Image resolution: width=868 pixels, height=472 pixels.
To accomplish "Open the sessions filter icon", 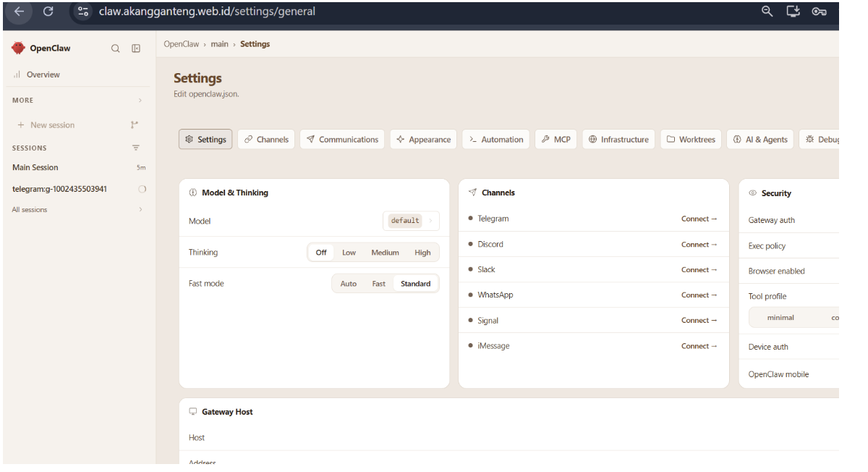I will [x=136, y=148].
